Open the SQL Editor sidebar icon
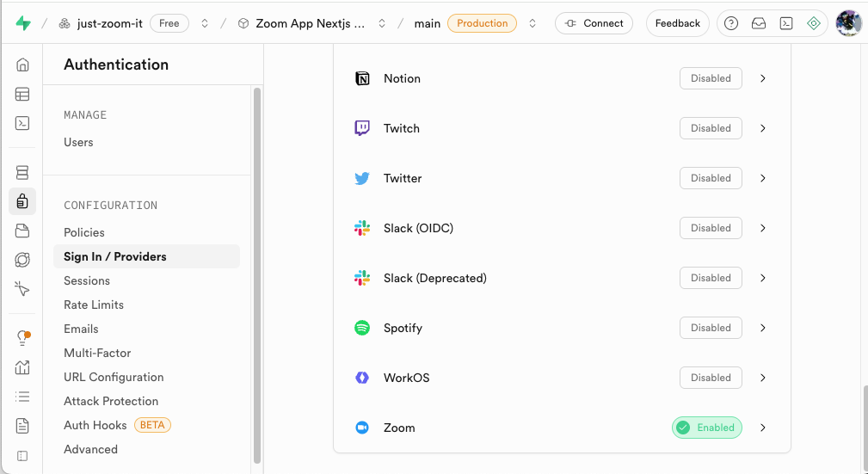 pyautogui.click(x=22, y=123)
